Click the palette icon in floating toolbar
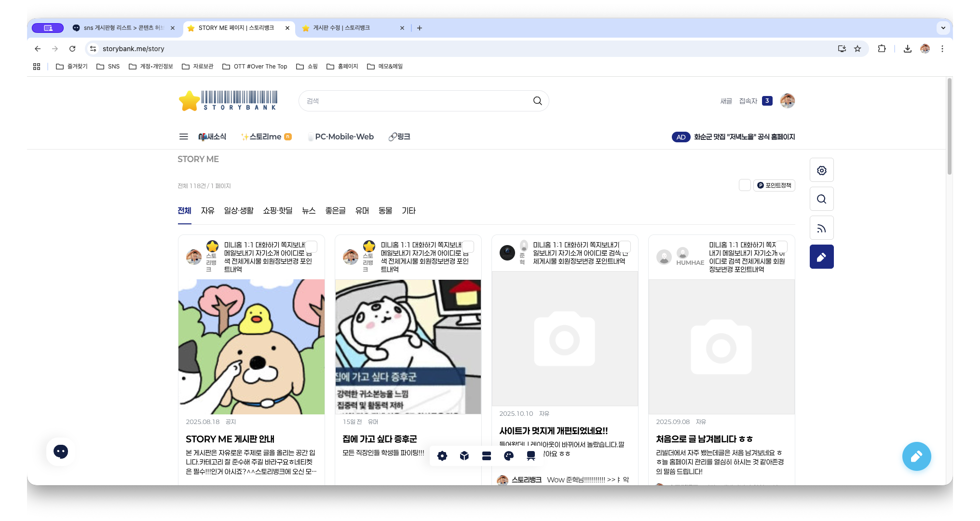 point(508,456)
